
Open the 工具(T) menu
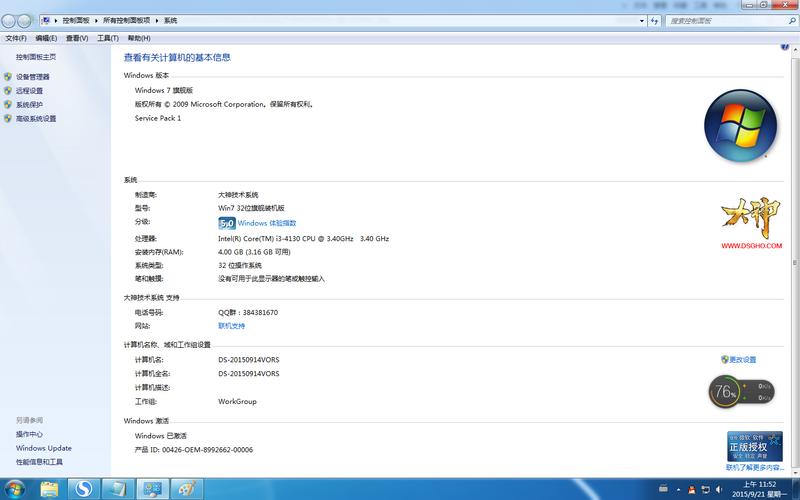pyautogui.click(x=108, y=38)
